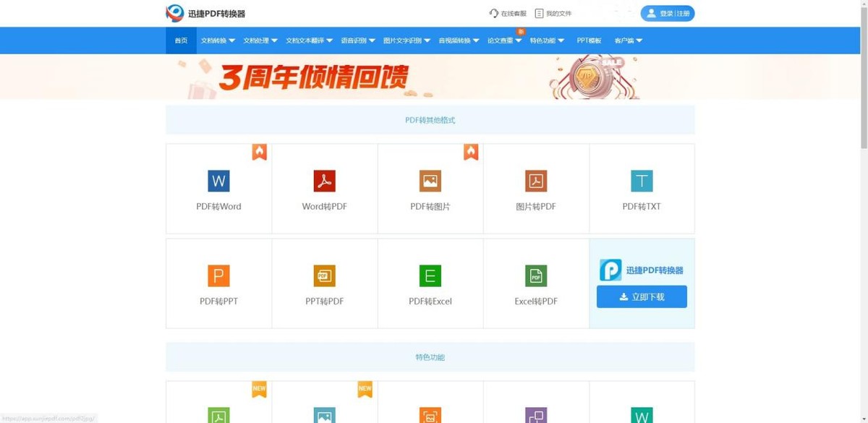
Task: Click the 立即下载 download button
Action: 642,296
